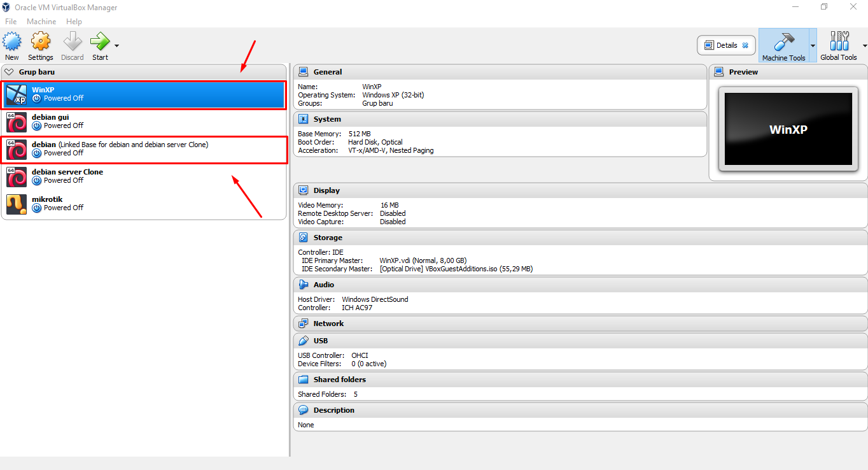Open the Help menu
868x470 pixels.
tap(74, 22)
